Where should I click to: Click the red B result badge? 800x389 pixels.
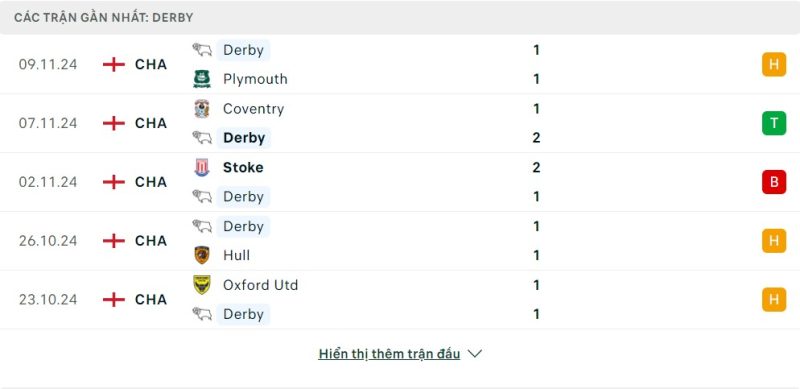(x=774, y=182)
